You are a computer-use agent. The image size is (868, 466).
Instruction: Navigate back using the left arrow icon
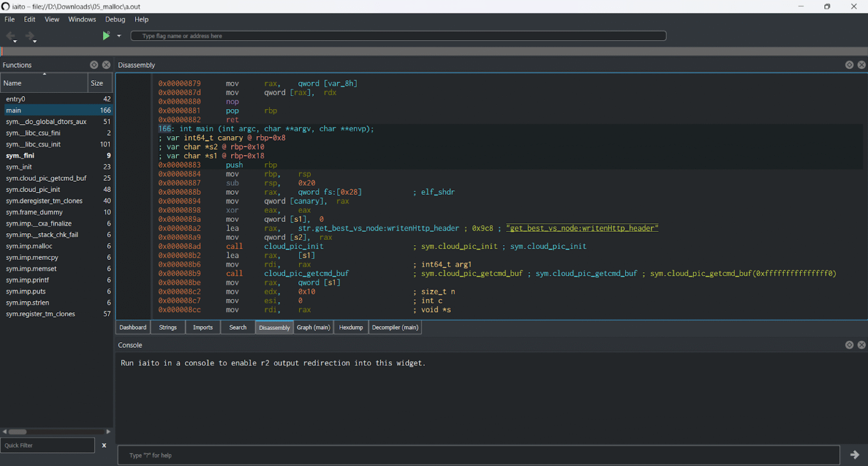point(10,35)
